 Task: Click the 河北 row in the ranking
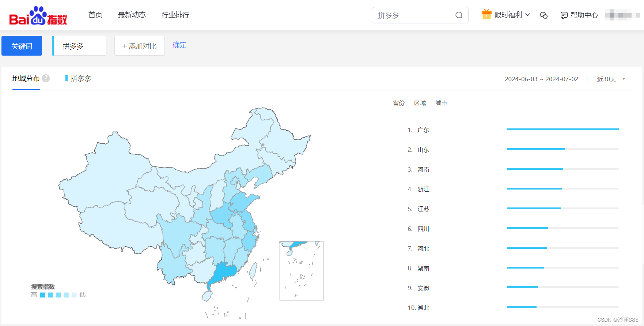513,248
